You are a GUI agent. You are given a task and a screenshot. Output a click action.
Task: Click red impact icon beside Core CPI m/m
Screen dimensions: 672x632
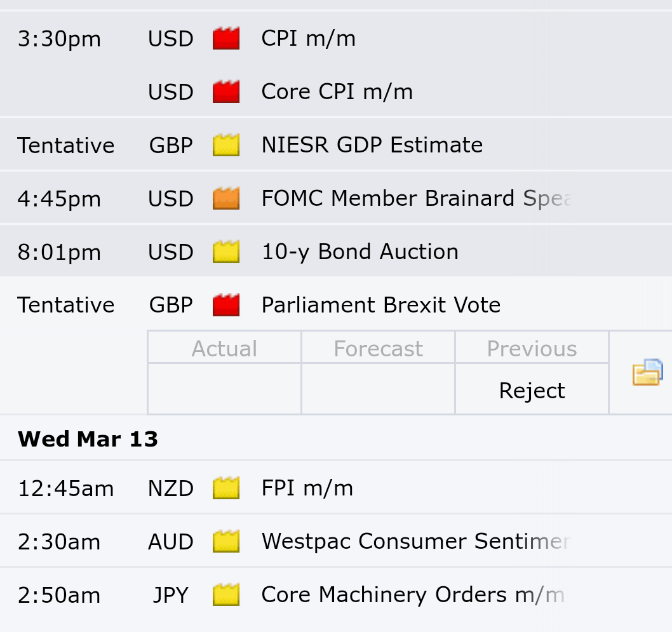(226, 92)
